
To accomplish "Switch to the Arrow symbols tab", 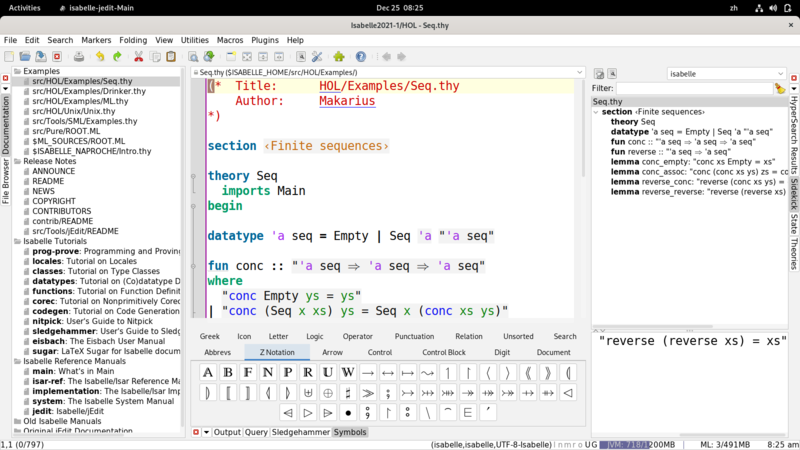I will 332,352.
